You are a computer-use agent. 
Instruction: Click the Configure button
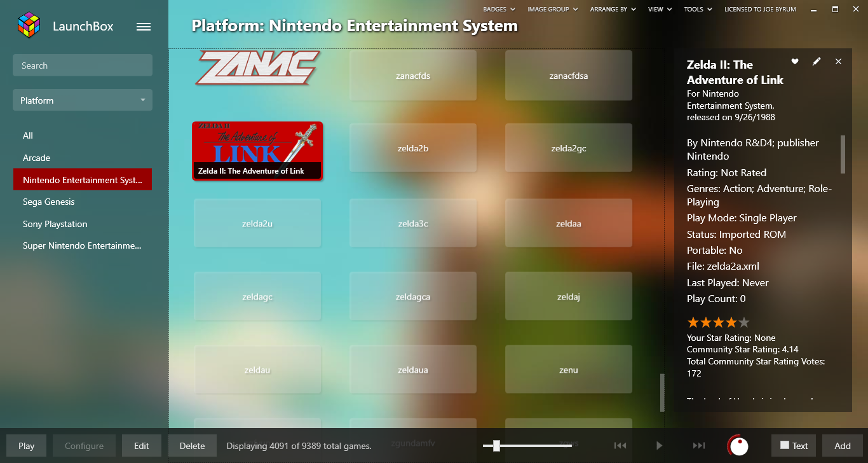(x=84, y=446)
